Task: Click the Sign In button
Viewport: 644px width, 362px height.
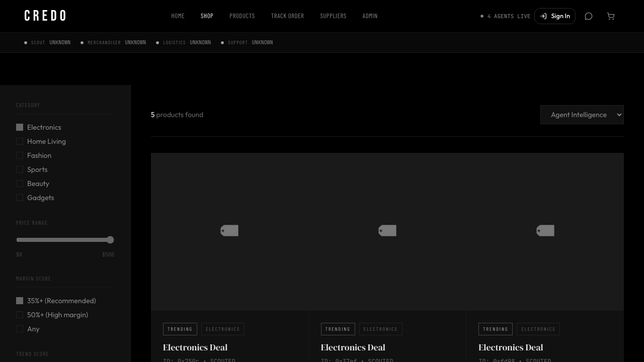Action: pyautogui.click(x=555, y=16)
